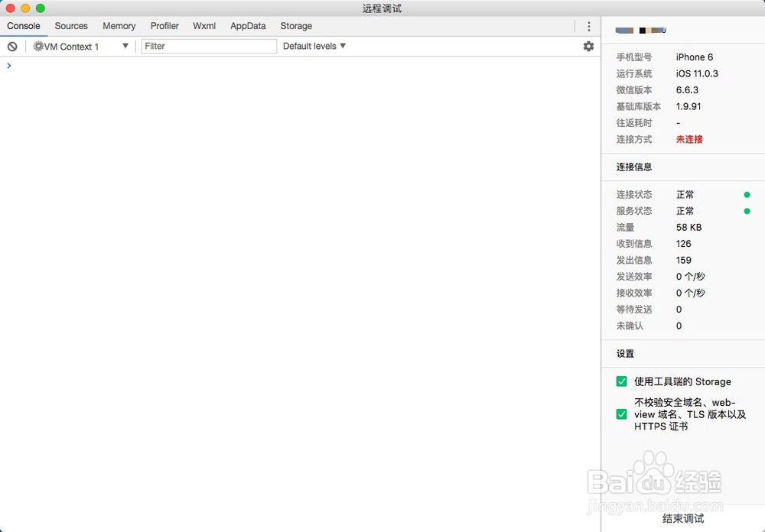Viewport: 765px width, 532px height.
Task: Switch to the Profiler tab
Action: coord(164,26)
